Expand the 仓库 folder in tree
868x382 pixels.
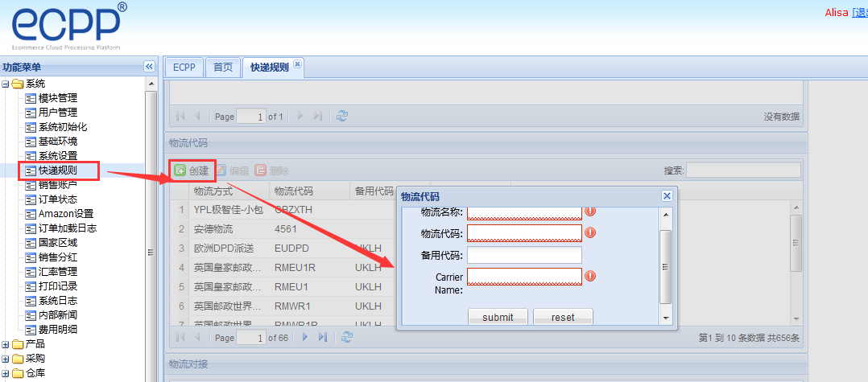click(x=6, y=373)
